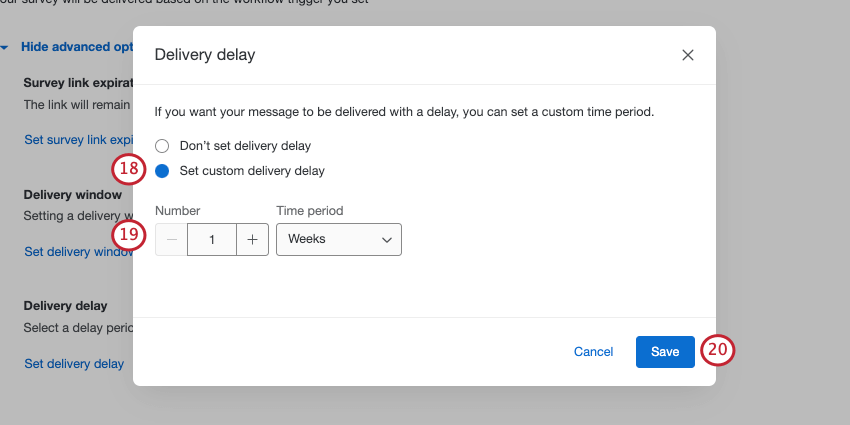
Task: Click the step 20 annotation badge
Action: [x=718, y=351]
